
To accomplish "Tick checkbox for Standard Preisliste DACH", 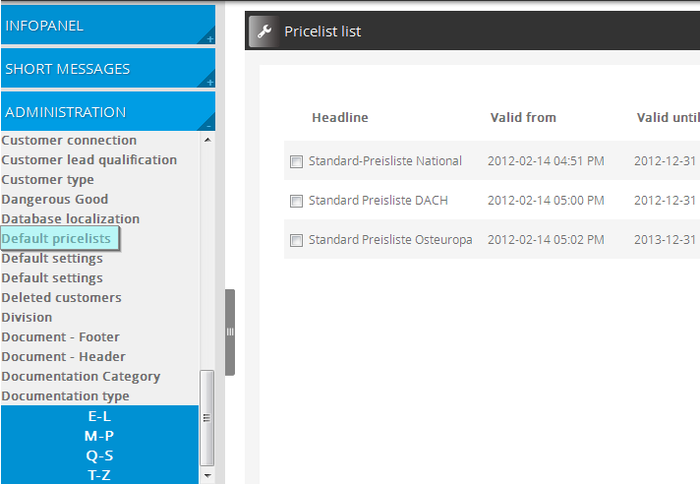I will 296,201.
